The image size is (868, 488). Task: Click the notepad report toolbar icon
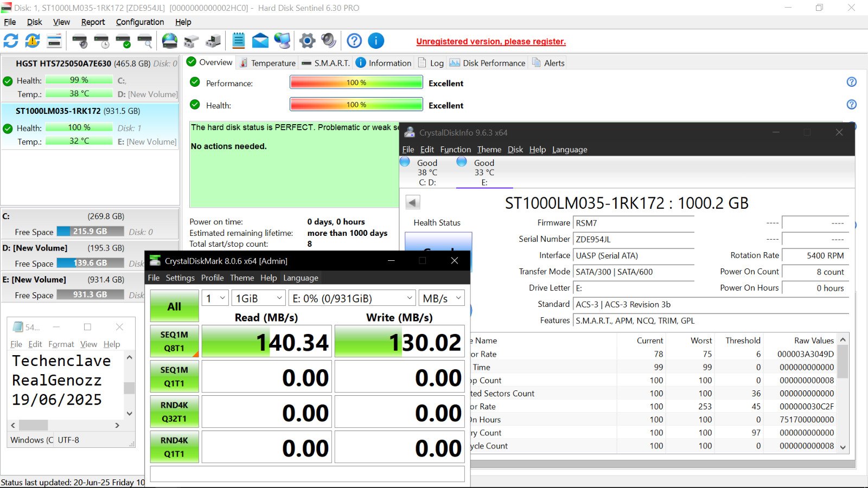239,41
